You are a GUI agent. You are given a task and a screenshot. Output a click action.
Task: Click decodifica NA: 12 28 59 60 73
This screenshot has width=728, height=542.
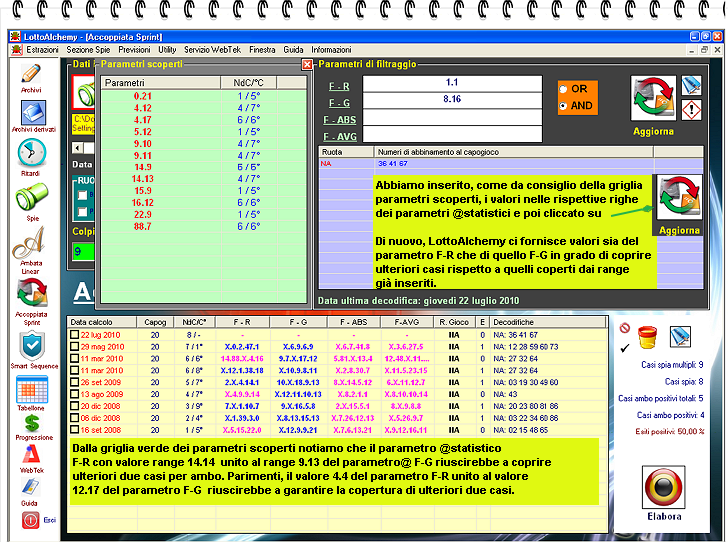click(526, 346)
